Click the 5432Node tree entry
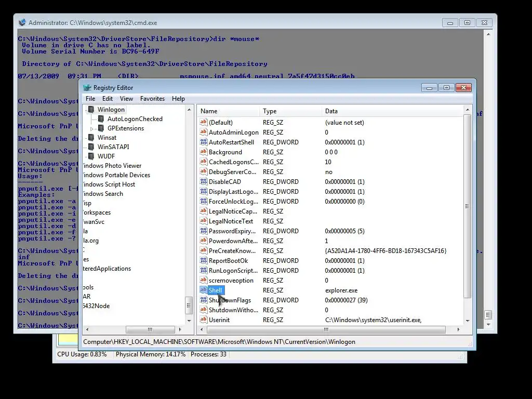Image resolution: width=532 pixels, height=399 pixels. coord(96,306)
